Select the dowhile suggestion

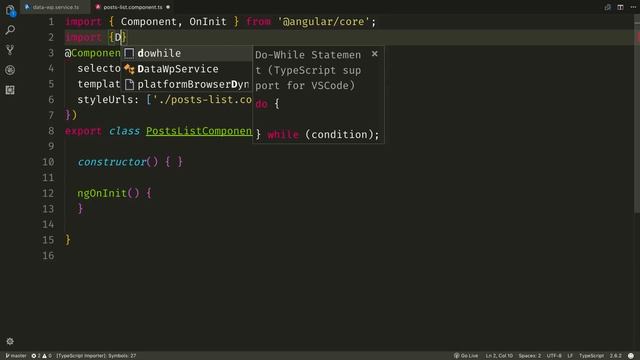point(187,53)
